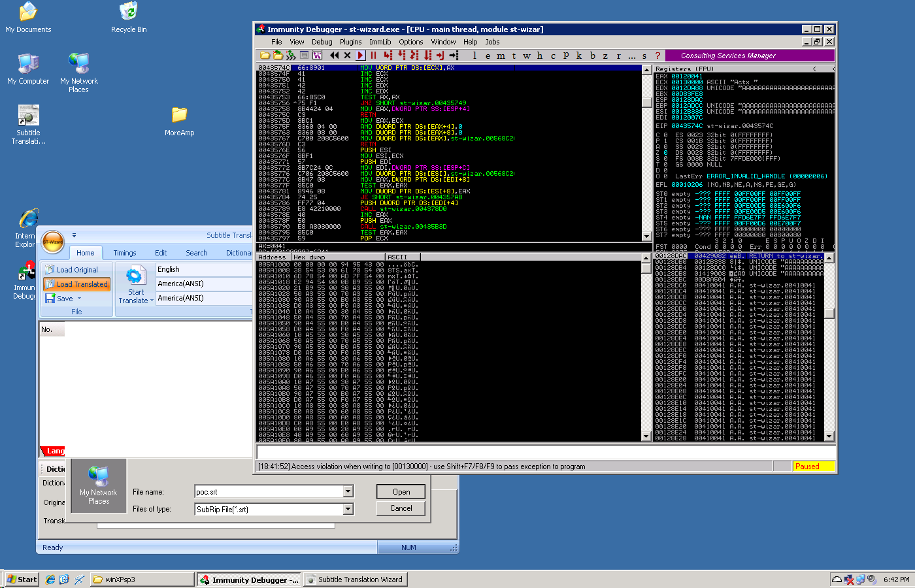This screenshot has height=588, width=915.
Task: Open the first America(ANSI) combo box
Action: point(204,284)
